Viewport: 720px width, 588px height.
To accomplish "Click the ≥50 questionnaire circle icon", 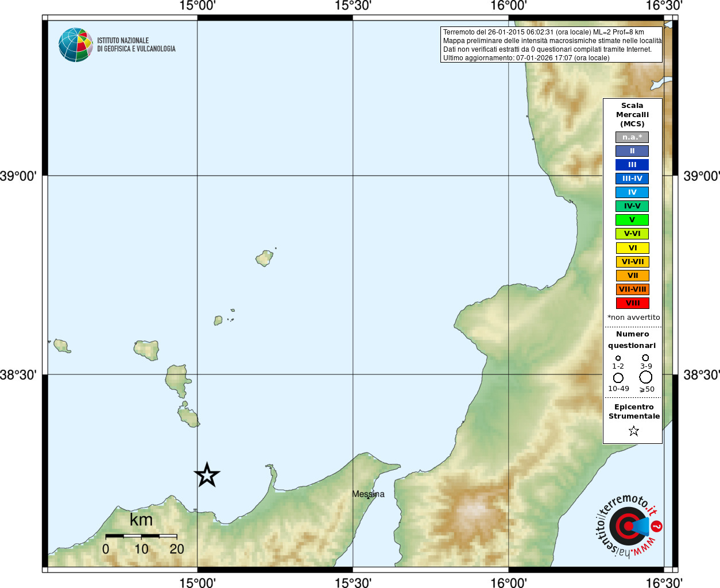I will click(646, 377).
